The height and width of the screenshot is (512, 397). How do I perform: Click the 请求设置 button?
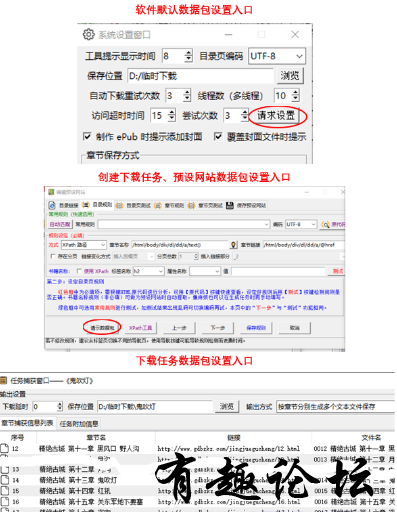click(x=276, y=116)
